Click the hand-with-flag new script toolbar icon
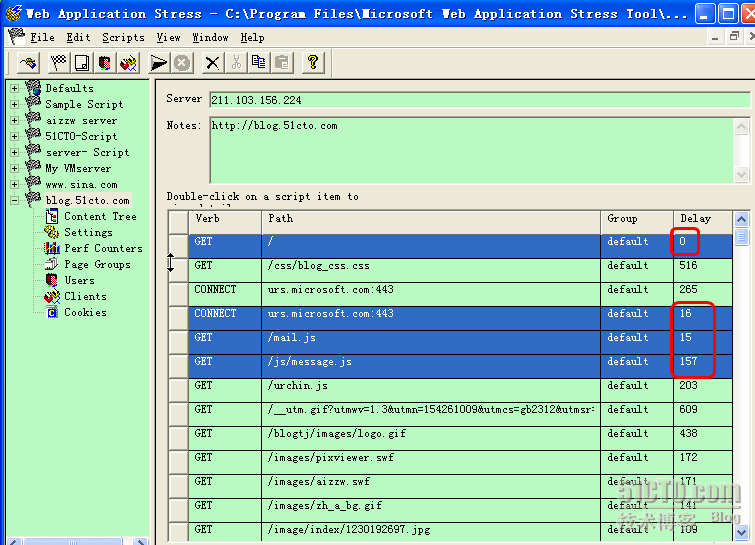Screen dimensions: 755x545 28,63
